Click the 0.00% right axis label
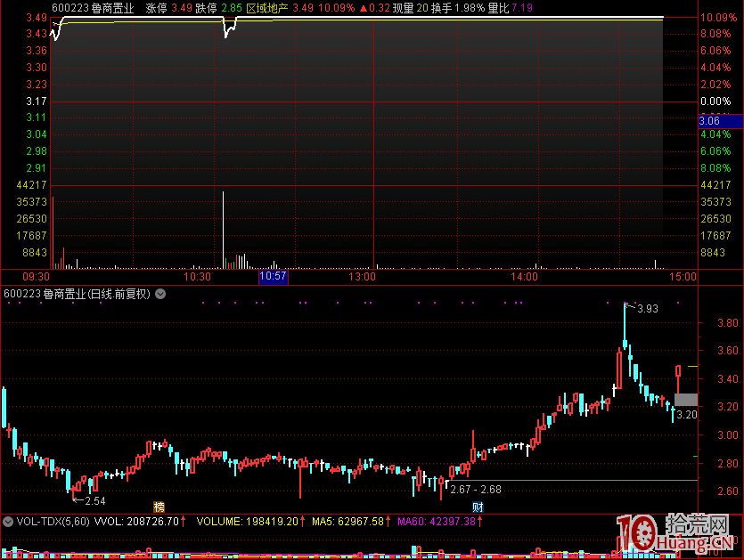This screenshot has height=560, width=744. (x=715, y=101)
